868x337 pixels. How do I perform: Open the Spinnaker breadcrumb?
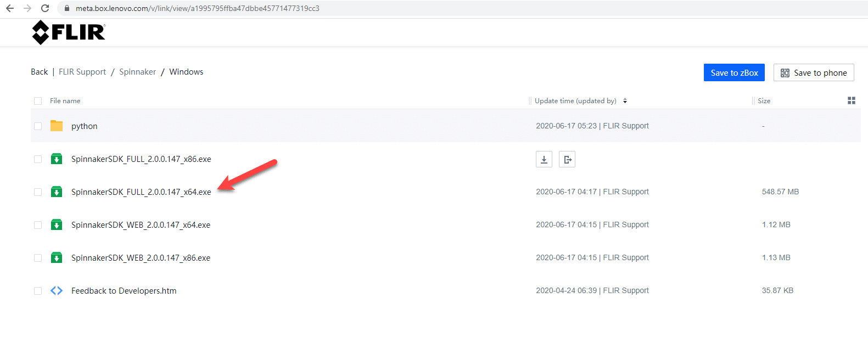[138, 72]
